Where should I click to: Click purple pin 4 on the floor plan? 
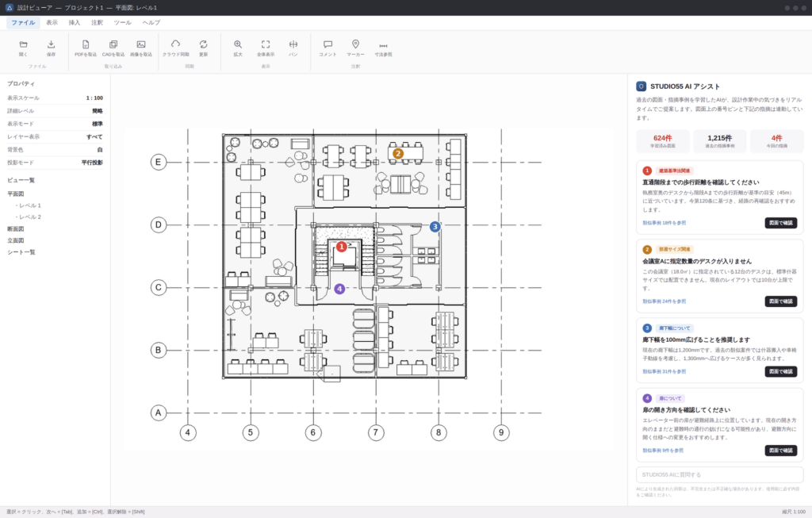pyautogui.click(x=339, y=289)
